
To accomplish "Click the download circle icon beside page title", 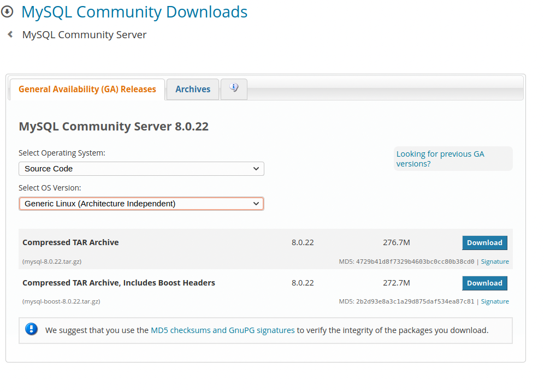I will click(x=7, y=11).
